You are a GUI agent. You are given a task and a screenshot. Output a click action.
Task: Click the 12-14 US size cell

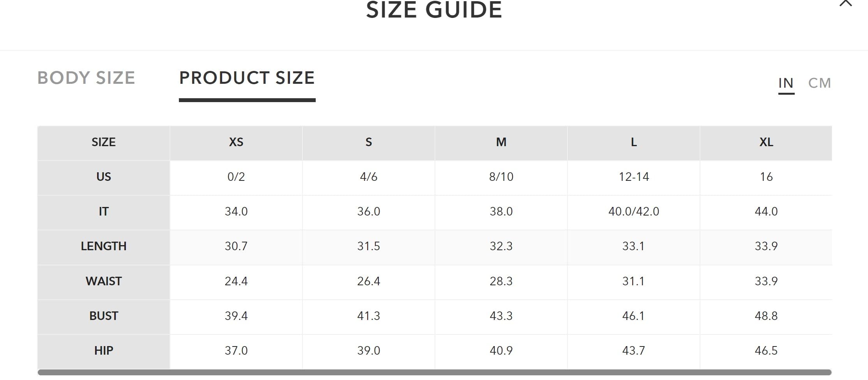634,177
